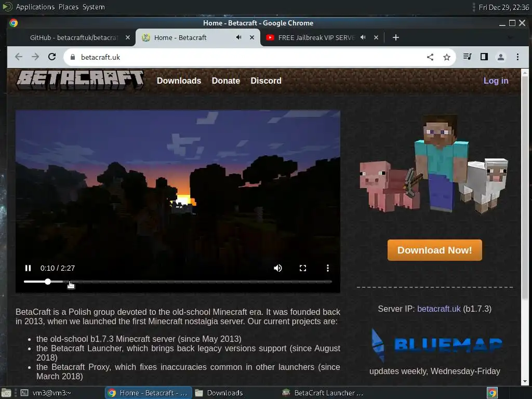This screenshot has width=532, height=399.
Task: Click the Download Now! button
Action: click(435, 250)
